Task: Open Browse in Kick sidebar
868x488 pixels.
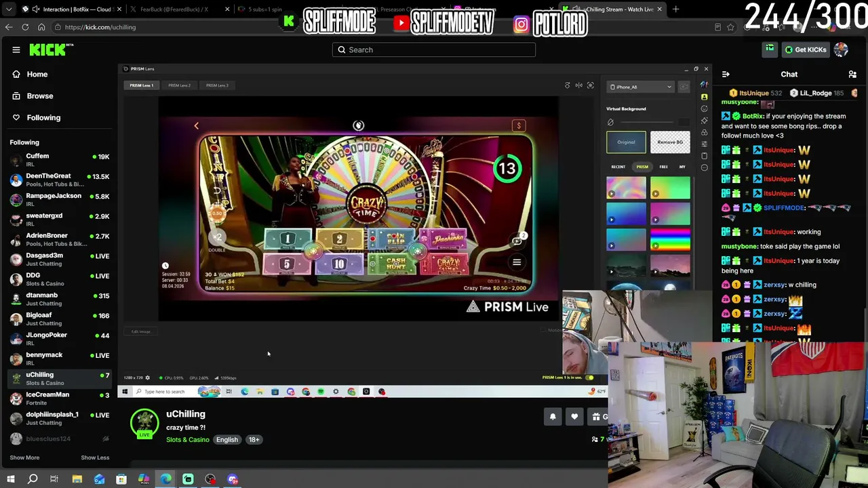Action: tap(40, 96)
